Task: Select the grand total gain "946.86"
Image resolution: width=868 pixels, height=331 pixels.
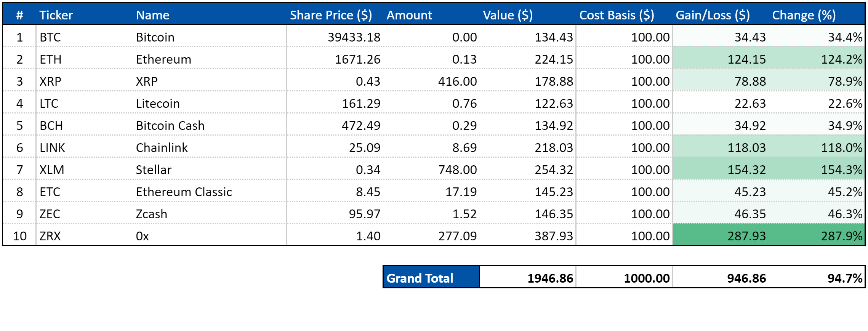Action: [746, 278]
